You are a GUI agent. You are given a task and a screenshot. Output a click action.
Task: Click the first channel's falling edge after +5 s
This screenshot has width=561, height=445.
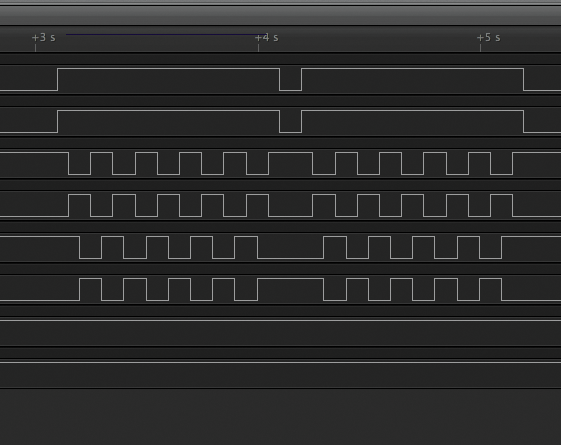pyautogui.click(x=524, y=79)
